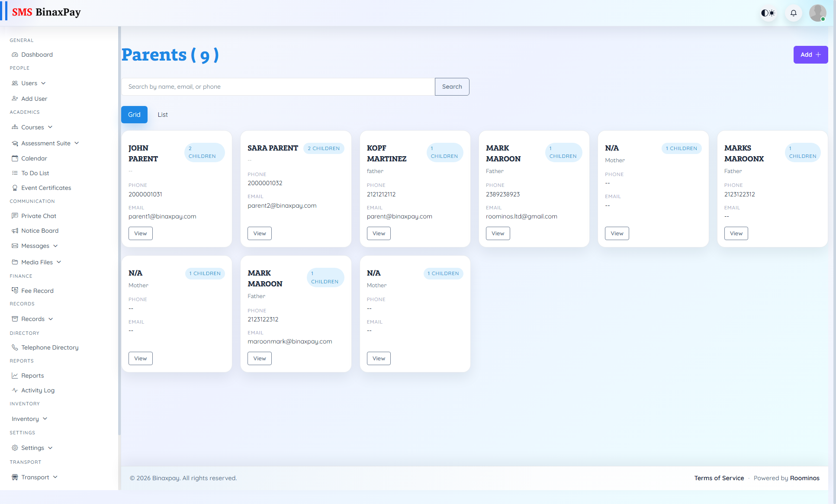
Task: Open the Calendar section
Action: 34,158
